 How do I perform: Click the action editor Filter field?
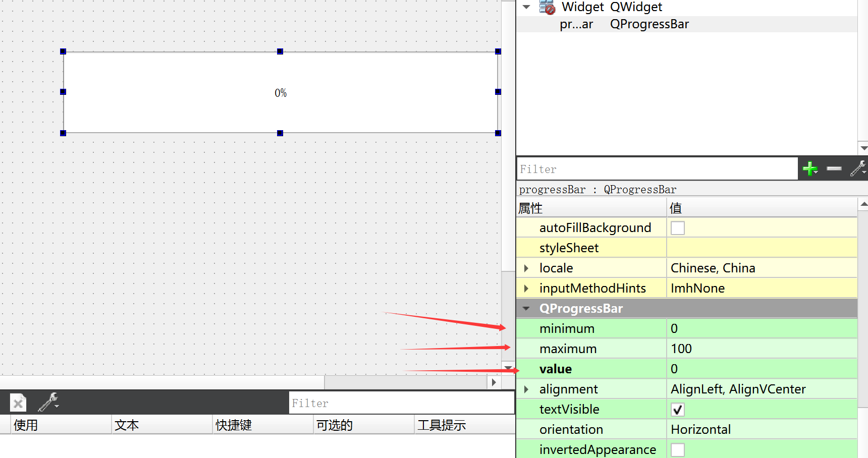click(401, 403)
